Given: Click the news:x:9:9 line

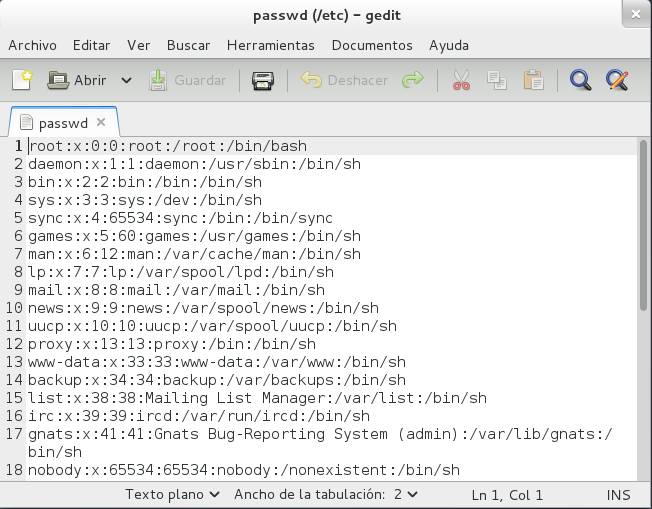Looking at the screenshot, I should (x=203, y=308).
